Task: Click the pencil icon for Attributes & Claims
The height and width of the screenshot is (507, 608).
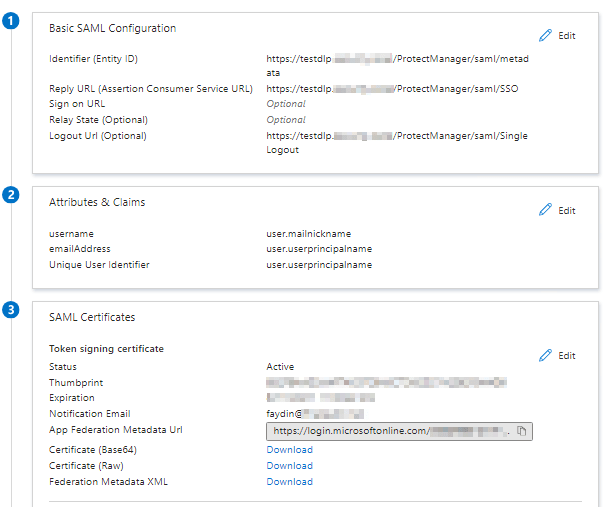Action: point(545,210)
